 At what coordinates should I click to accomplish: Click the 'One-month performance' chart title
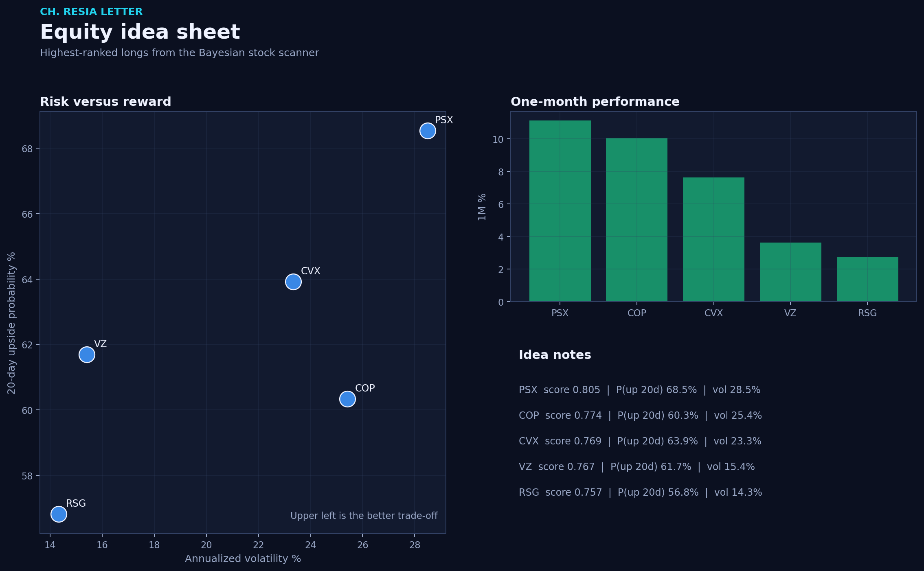coord(595,102)
